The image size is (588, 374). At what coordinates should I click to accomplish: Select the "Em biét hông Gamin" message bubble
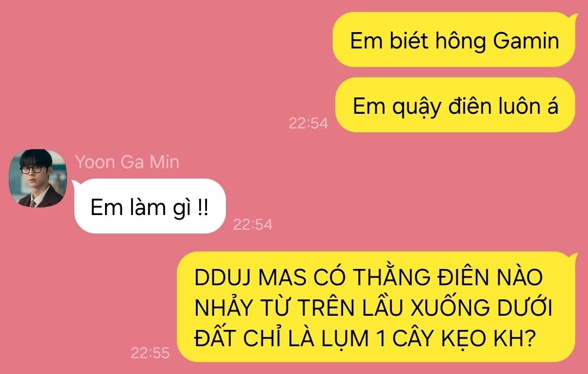(x=454, y=40)
